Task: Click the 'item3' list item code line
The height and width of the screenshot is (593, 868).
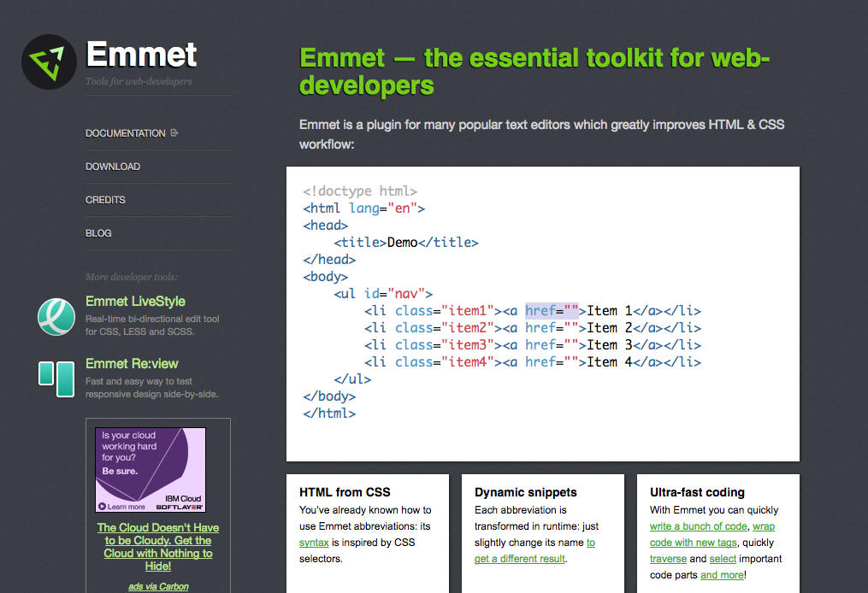Action: tap(533, 345)
